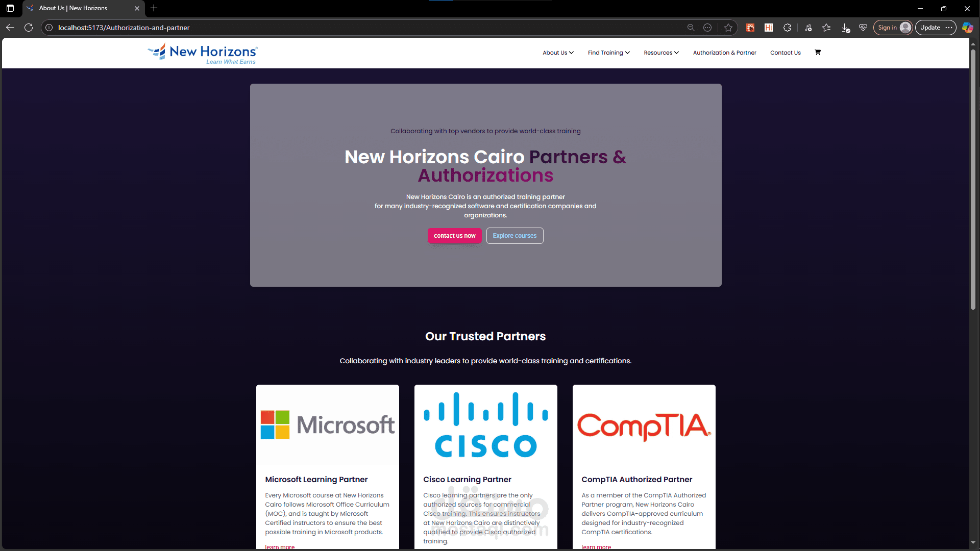Expand the Resources dropdown menu
980x551 pixels.
[x=661, y=53]
